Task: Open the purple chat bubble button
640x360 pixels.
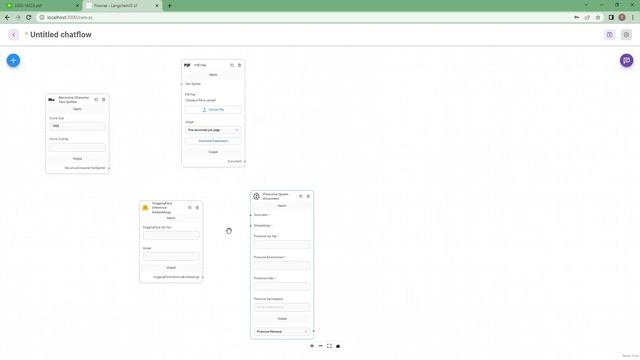Action: coord(627,60)
